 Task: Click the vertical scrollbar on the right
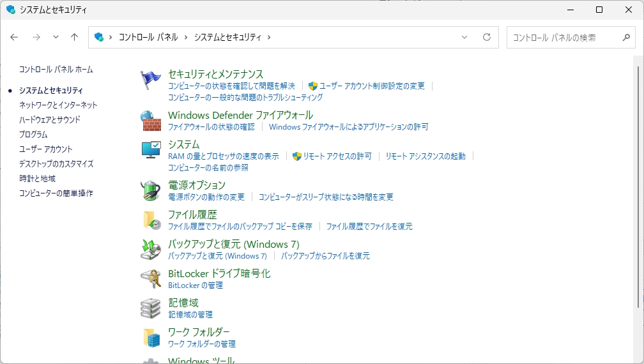point(638,186)
